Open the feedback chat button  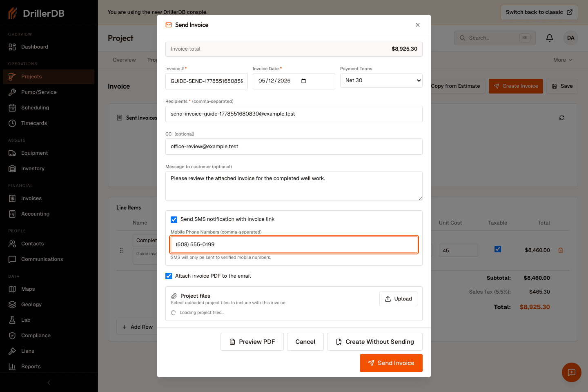[x=572, y=372]
